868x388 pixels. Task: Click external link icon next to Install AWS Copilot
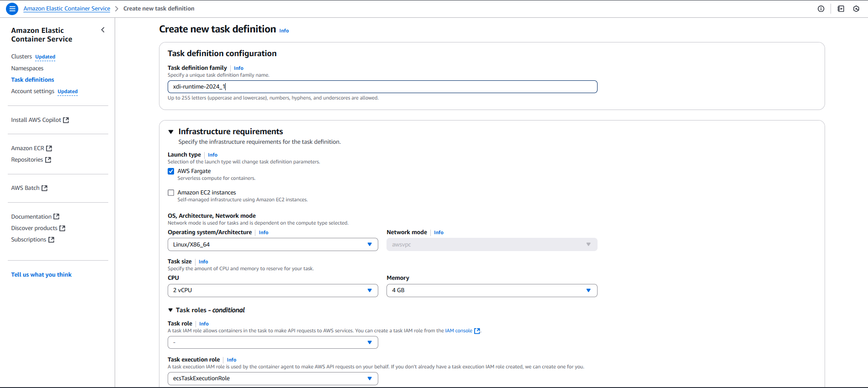[x=66, y=120]
